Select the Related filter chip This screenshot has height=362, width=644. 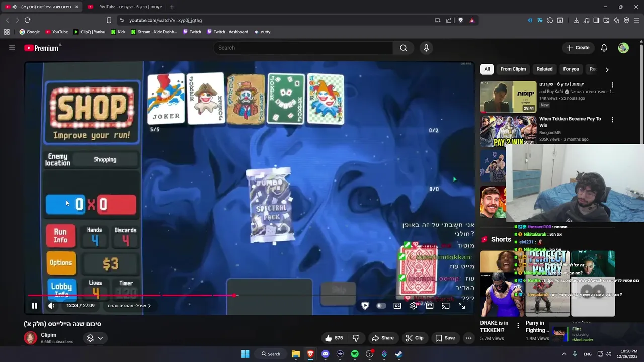tap(544, 69)
